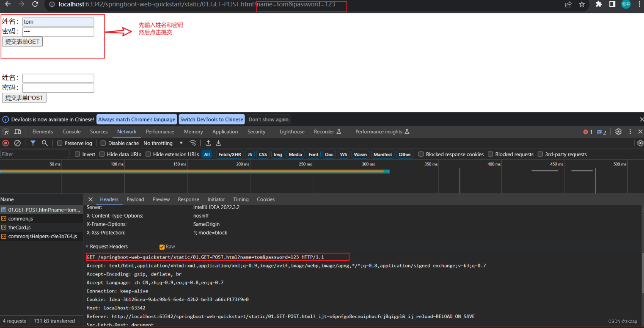Filter requests by CSS type
Viewport: 644px width, 328px height.
[263, 154]
